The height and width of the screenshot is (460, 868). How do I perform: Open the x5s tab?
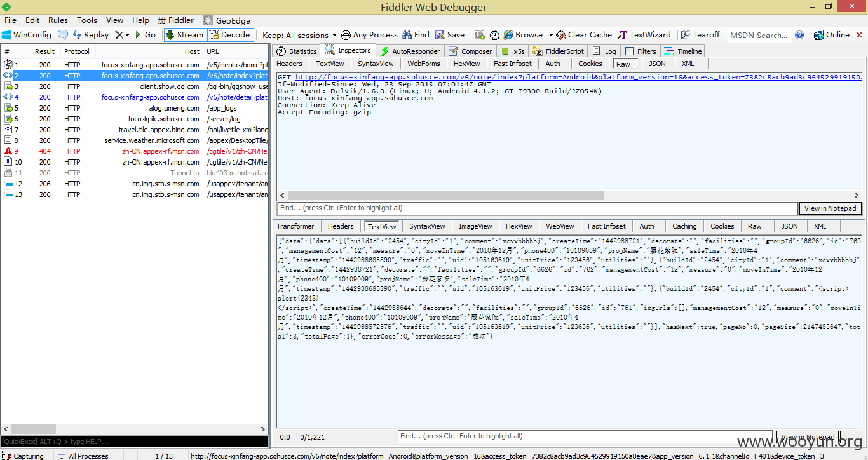click(x=513, y=51)
